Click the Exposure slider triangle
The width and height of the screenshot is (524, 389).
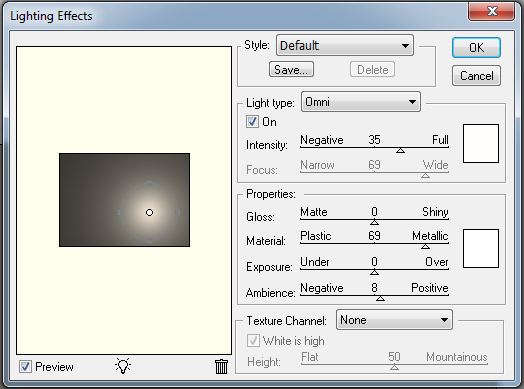pos(375,272)
